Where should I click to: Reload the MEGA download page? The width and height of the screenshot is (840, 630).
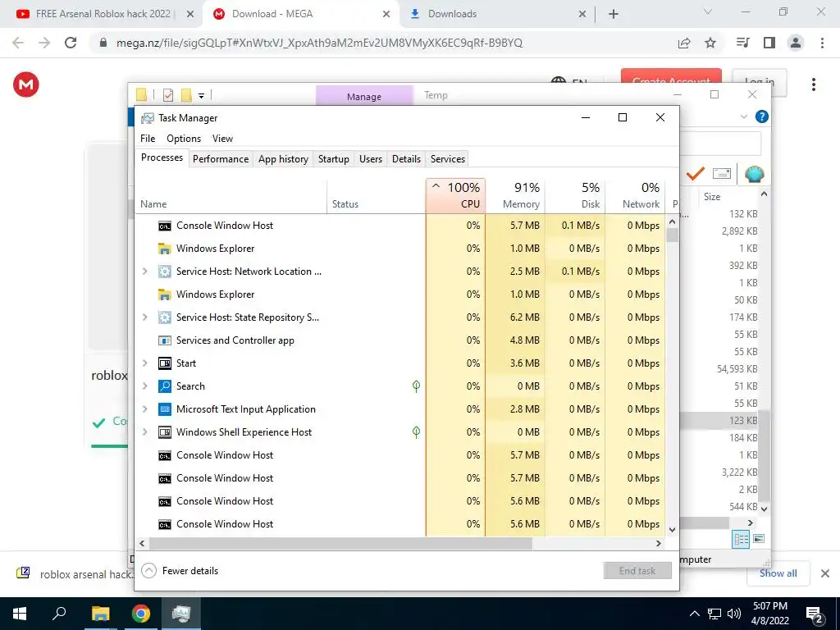(x=71, y=43)
